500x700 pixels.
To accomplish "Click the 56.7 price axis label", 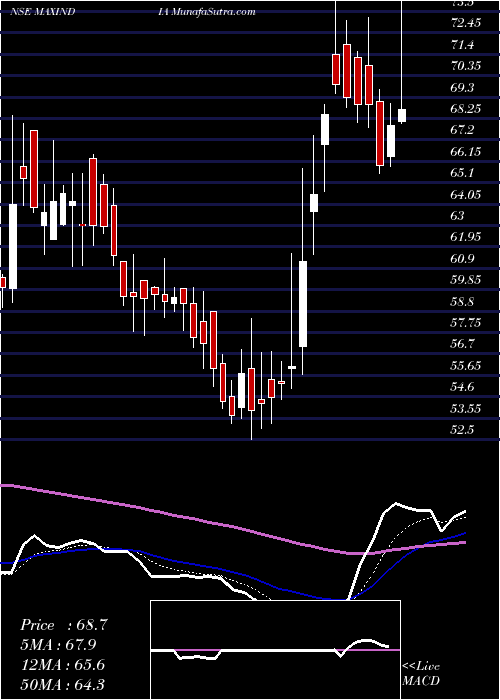I will 463,344.
